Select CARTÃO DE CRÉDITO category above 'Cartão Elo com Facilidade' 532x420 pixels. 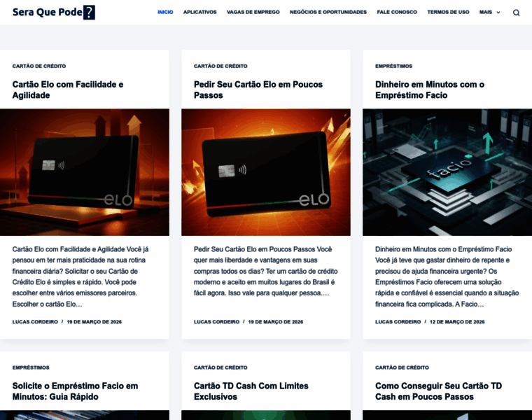[39, 66]
